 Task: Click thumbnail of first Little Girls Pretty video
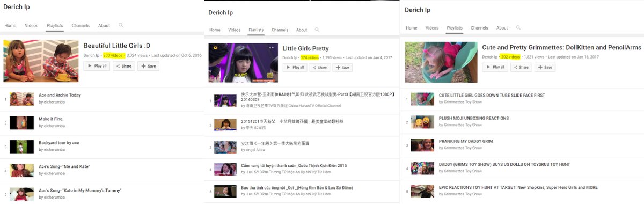click(x=225, y=100)
